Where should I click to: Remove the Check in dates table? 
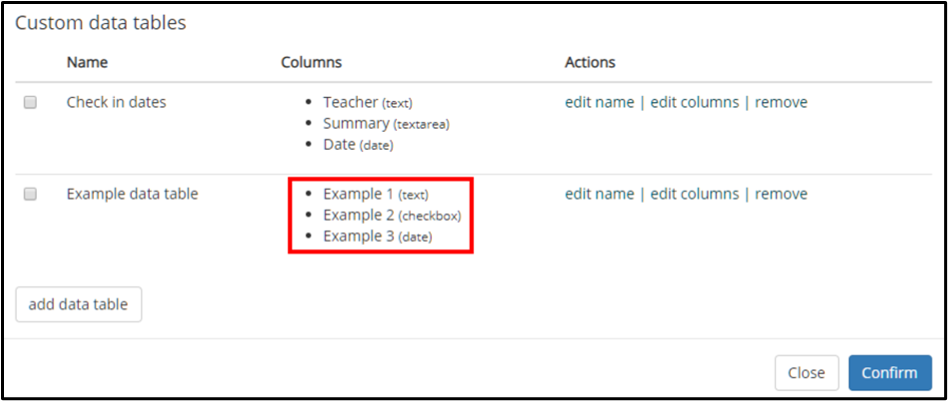(x=781, y=102)
